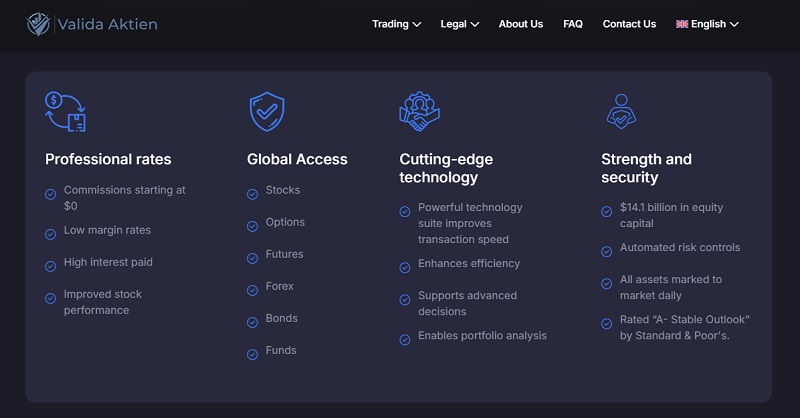Click check icon beside Automated risk controls

(607, 252)
